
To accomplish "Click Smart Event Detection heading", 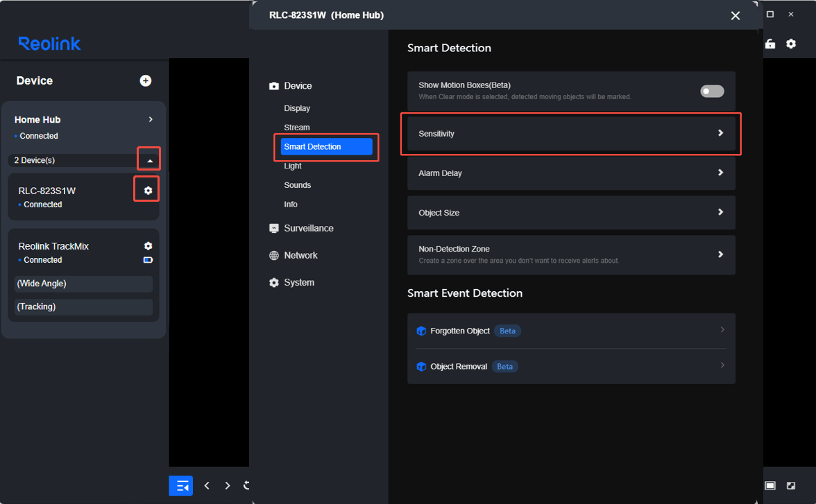I will tap(465, 293).
